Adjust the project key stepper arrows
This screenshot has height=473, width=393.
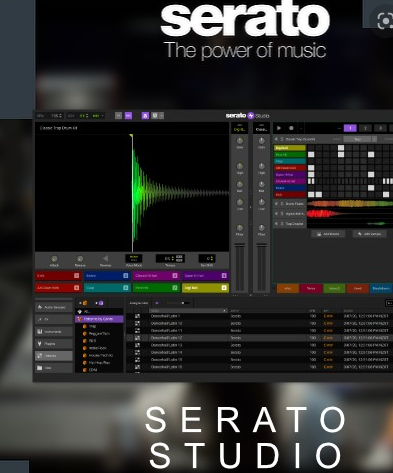coord(87,116)
